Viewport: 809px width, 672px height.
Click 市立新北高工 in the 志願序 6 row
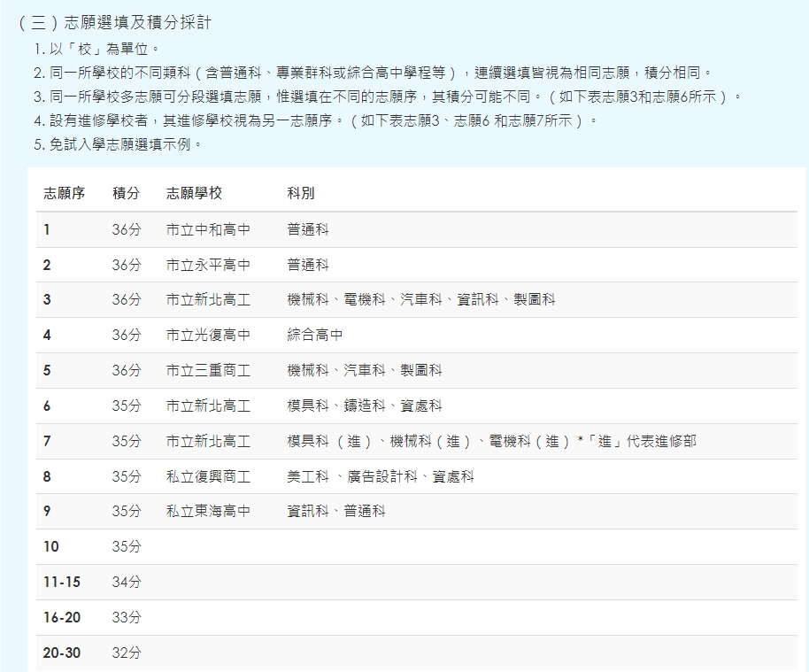click(x=208, y=406)
